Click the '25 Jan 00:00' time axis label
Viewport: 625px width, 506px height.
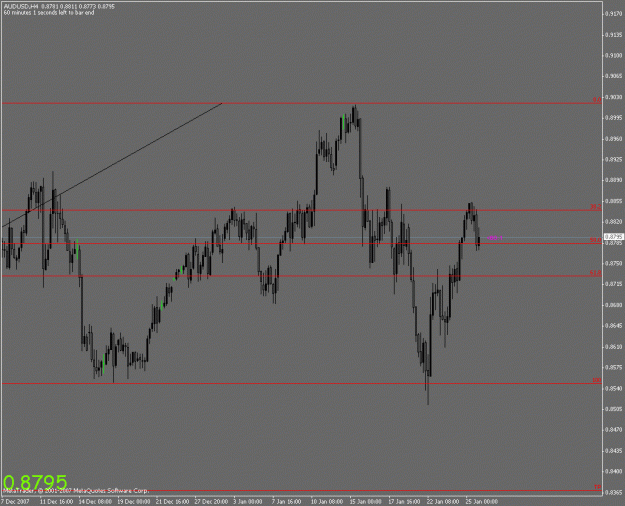[482, 501]
